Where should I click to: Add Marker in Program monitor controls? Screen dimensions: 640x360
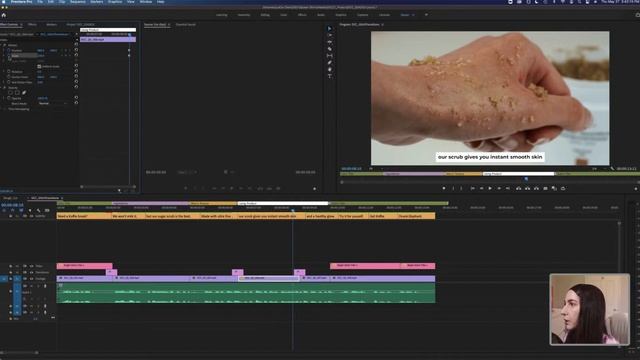pos(444,189)
